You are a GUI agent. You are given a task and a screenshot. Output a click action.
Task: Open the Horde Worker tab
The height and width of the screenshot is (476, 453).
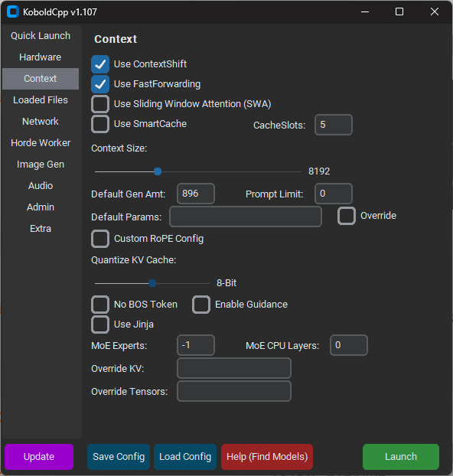click(x=41, y=142)
